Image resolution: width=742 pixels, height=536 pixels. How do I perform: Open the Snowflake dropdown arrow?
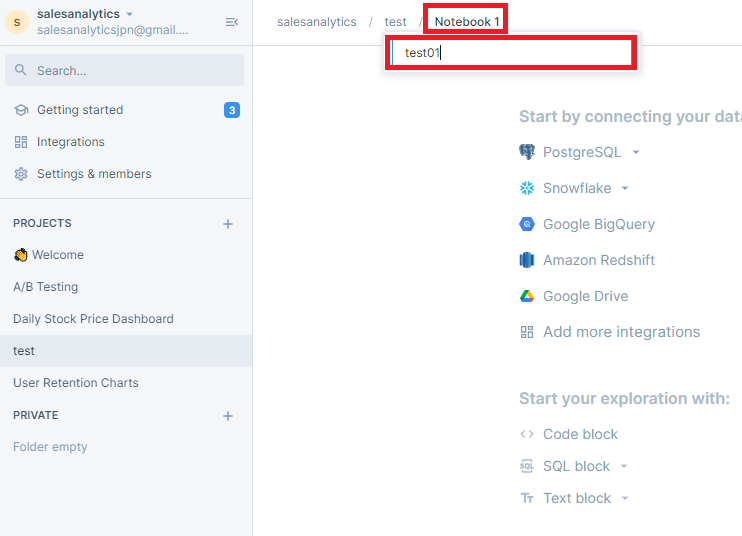point(625,189)
